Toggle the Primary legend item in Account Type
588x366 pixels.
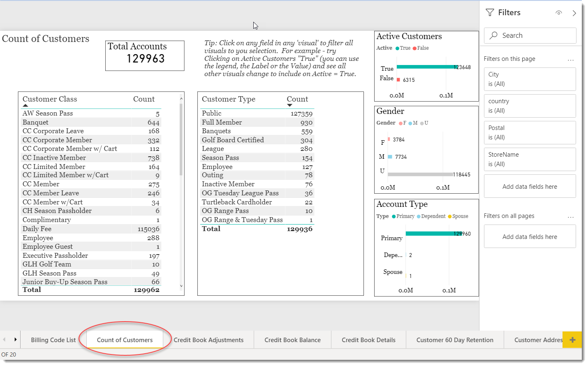tap(403, 216)
